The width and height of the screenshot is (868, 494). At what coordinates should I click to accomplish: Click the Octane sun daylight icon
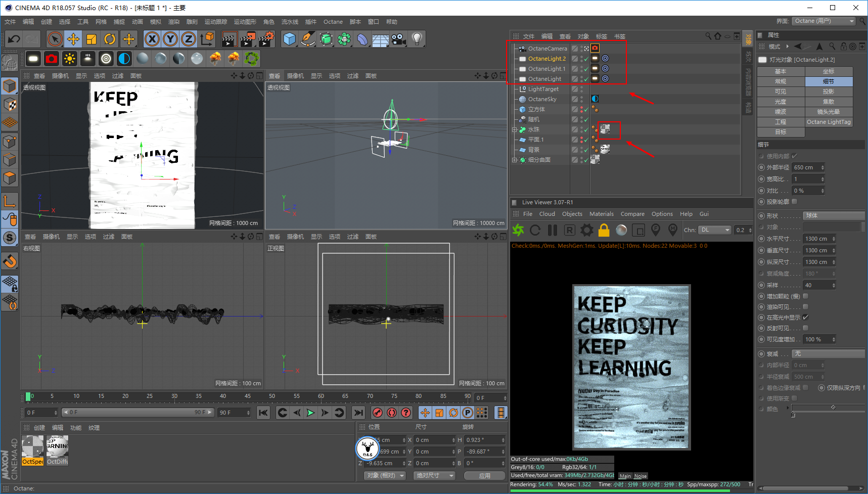(x=70, y=59)
